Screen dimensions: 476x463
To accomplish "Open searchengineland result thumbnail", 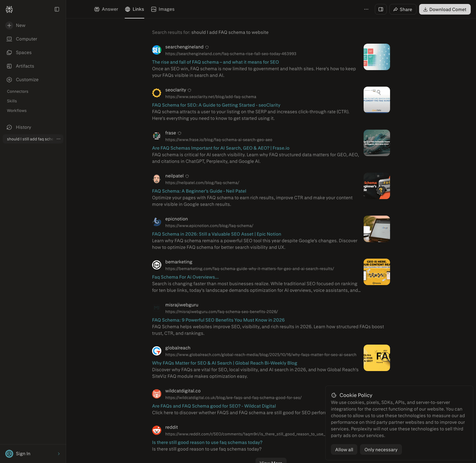I will coord(377,57).
